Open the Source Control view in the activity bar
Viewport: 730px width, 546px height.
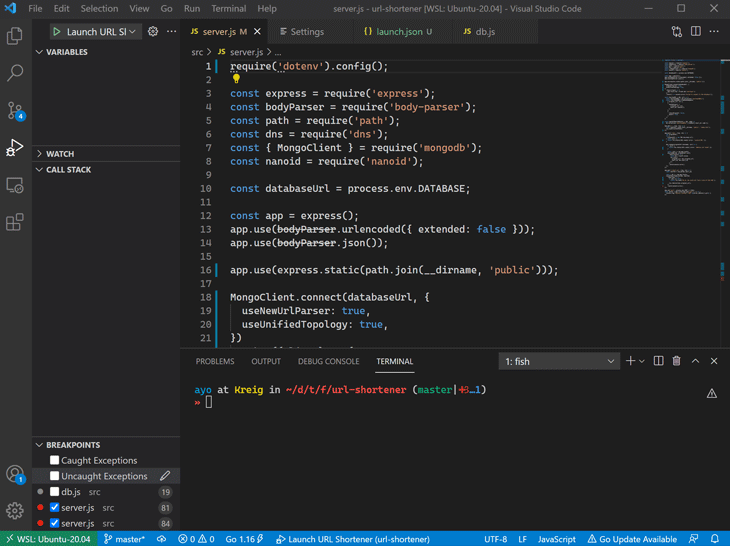tap(15, 111)
